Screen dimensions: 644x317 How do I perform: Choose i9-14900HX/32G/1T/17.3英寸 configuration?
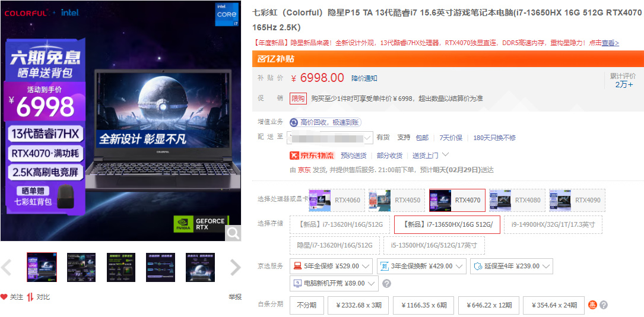[553, 224]
